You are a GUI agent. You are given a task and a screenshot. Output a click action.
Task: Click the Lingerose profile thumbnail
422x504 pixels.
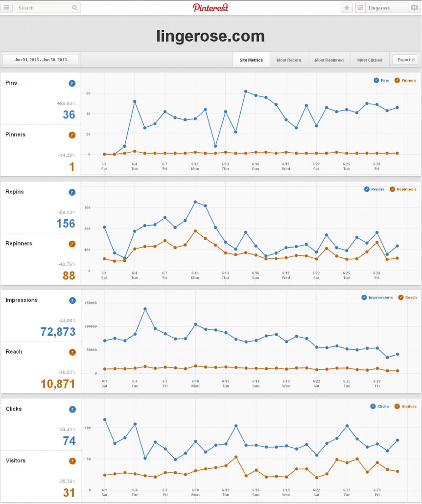tap(360, 8)
